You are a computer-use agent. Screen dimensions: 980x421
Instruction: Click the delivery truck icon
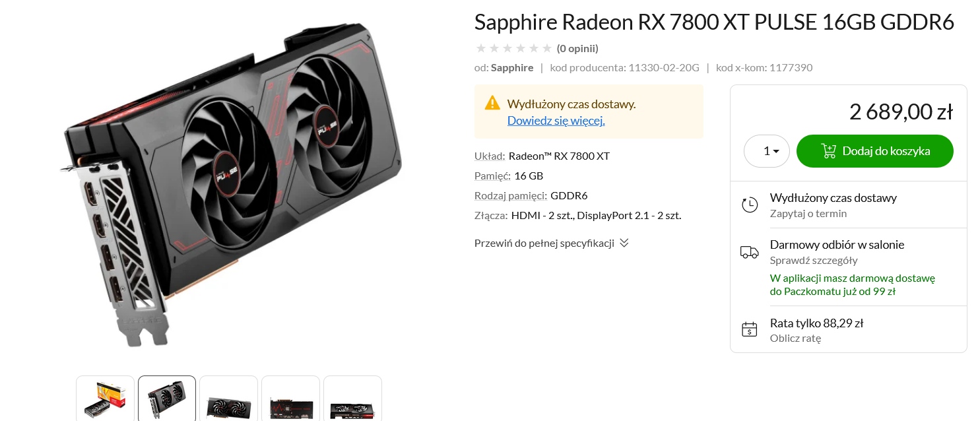(x=750, y=251)
